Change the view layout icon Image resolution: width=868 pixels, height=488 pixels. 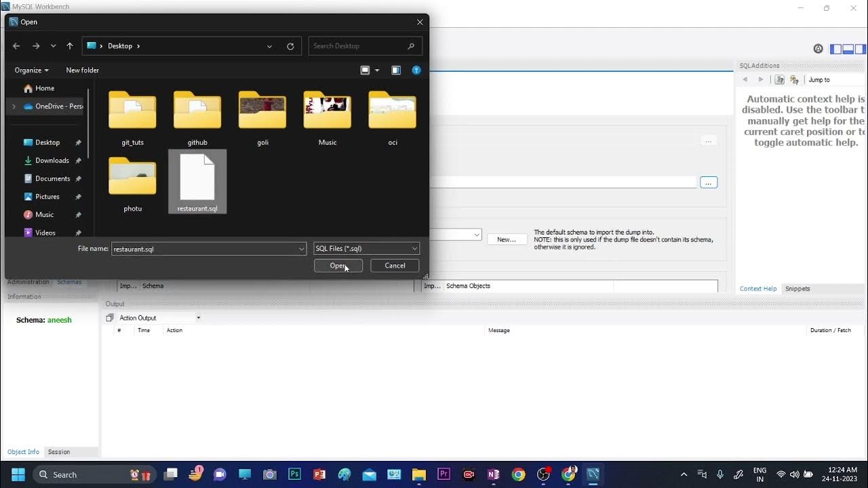(365, 70)
